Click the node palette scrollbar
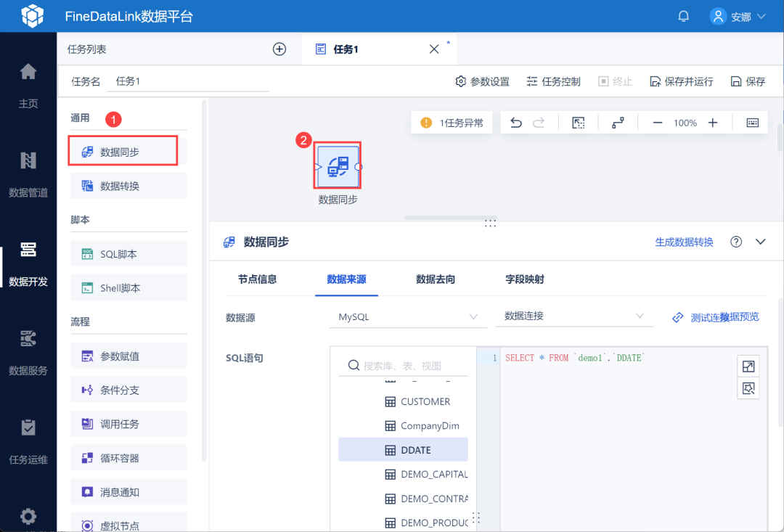This screenshot has width=784, height=532. (x=203, y=280)
